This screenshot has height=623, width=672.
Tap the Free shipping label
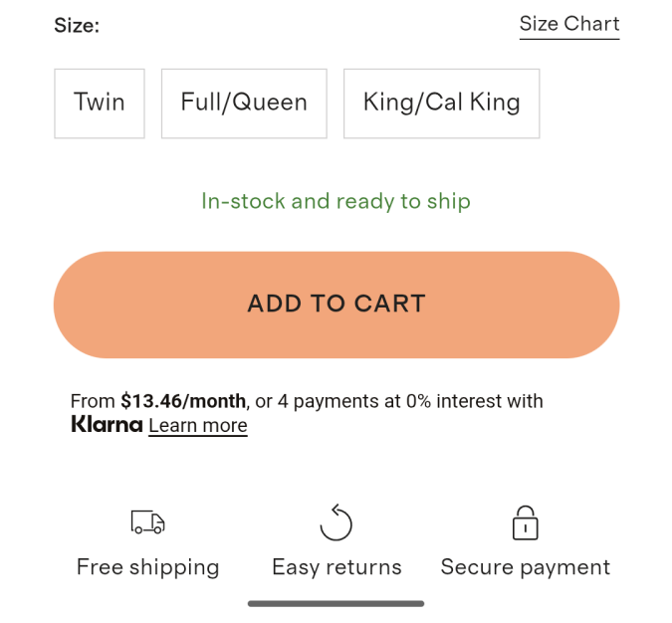pos(148,567)
